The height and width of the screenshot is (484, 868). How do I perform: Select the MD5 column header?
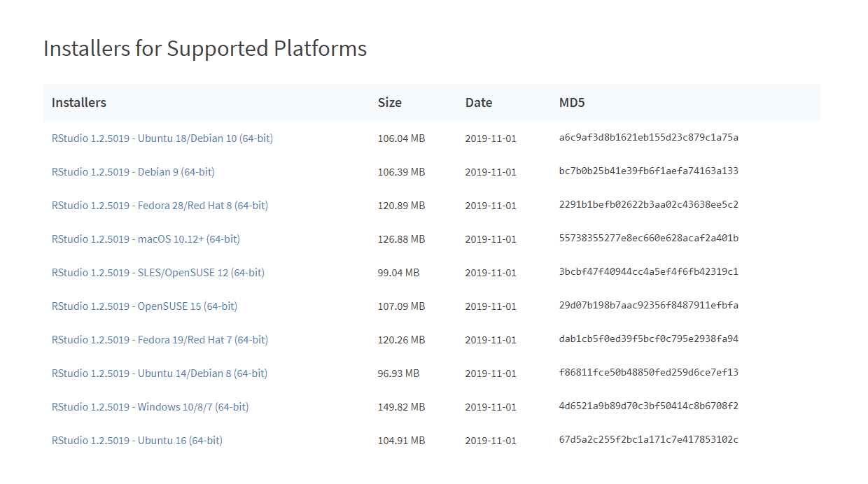pos(572,102)
